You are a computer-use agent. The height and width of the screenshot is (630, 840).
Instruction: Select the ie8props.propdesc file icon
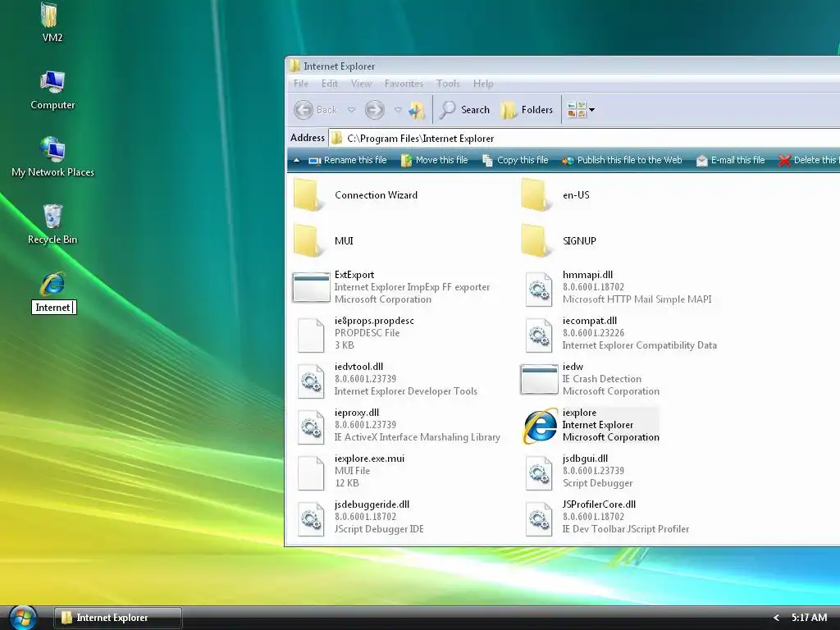(311, 336)
